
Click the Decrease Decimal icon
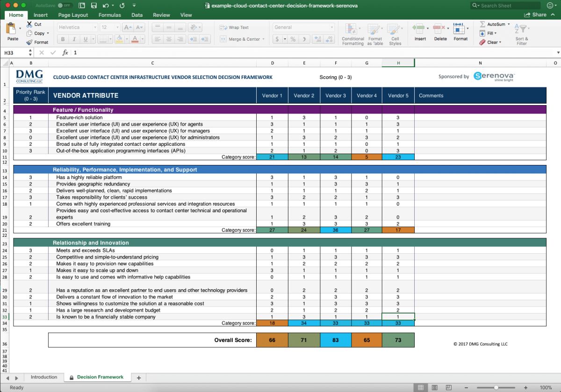tap(330, 39)
